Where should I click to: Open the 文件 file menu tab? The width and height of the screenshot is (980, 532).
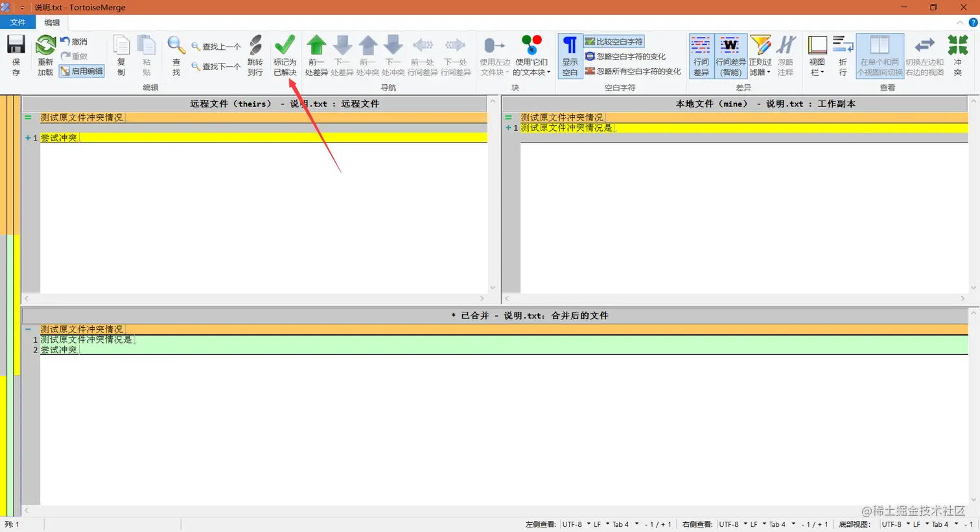click(17, 23)
